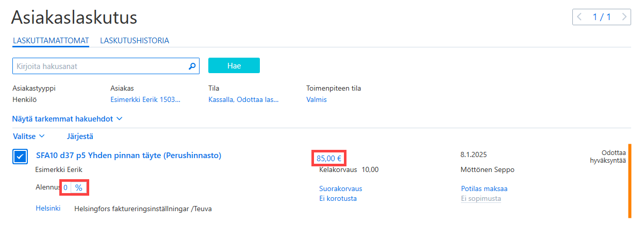
Task: Open the Tila filter Kassalla, Odottaa las...
Action: pyautogui.click(x=243, y=99)
